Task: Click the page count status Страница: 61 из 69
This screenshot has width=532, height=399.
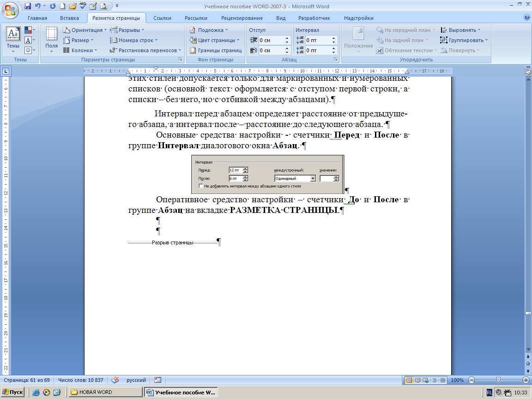Action: 27,380
